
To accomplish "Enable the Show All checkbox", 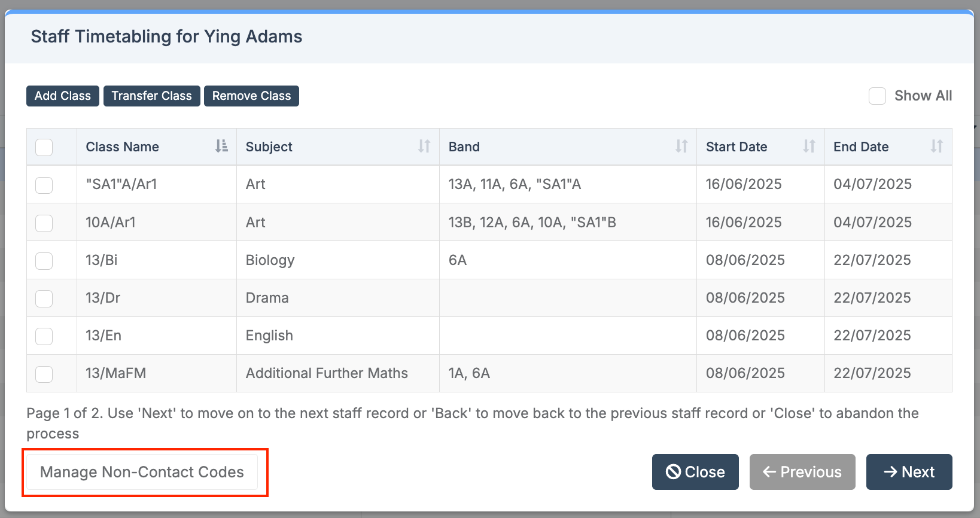I will point(877,96).
